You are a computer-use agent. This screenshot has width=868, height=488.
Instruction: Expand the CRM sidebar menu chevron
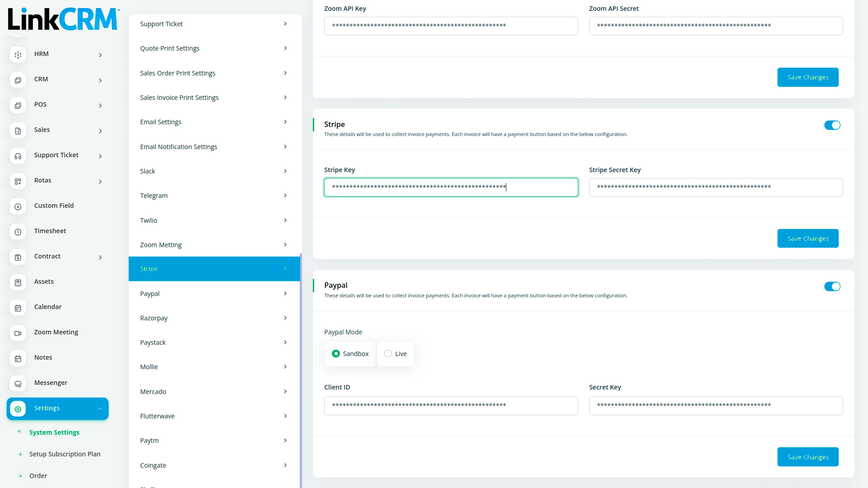click(100, 80)
